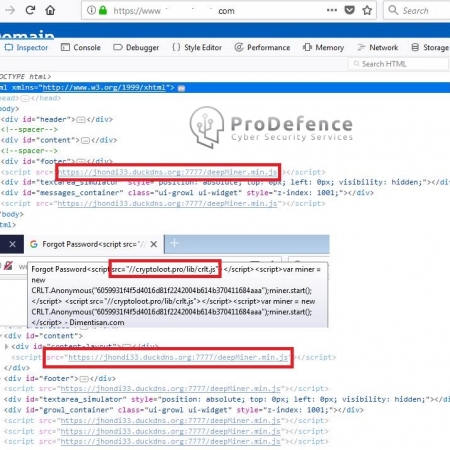Click the event badge beside the html xmlns line
Image resolution: width=450 pixels, height=450 pixels.
pos(181,88)
